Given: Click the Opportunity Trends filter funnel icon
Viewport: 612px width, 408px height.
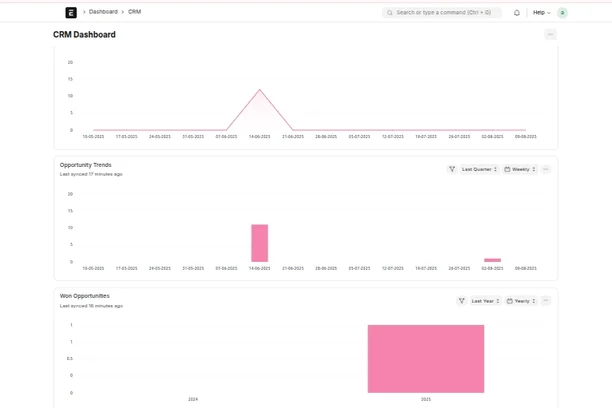Looking at the screenshot, I should pos(452,169).
